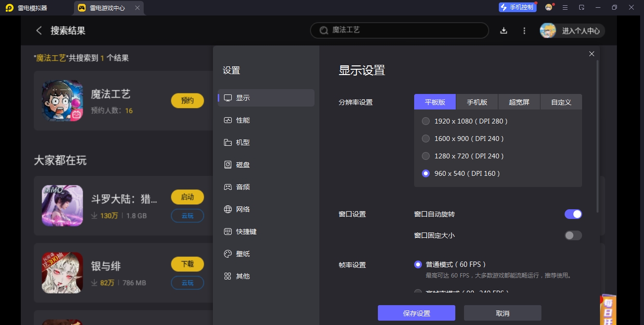Open 网络 settings in the sidebar
644x325 pixels.
click(266, 209)
